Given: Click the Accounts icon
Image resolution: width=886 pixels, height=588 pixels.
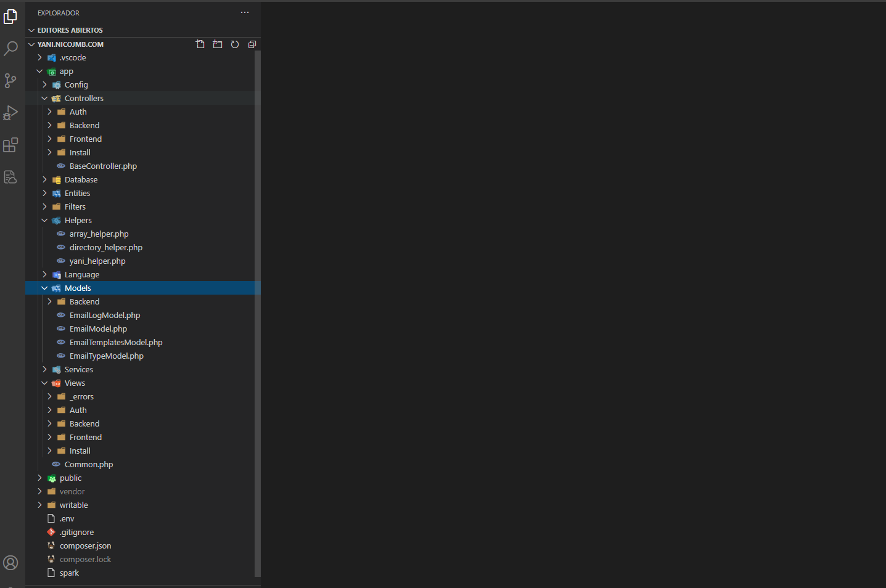Looking at the screenshot, I should click(x=10, y=563).
